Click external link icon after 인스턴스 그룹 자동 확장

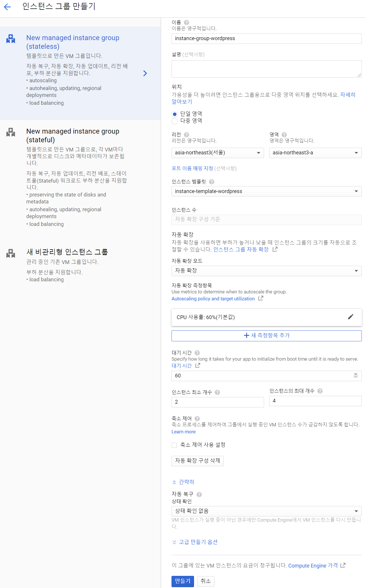pos(275,249)
